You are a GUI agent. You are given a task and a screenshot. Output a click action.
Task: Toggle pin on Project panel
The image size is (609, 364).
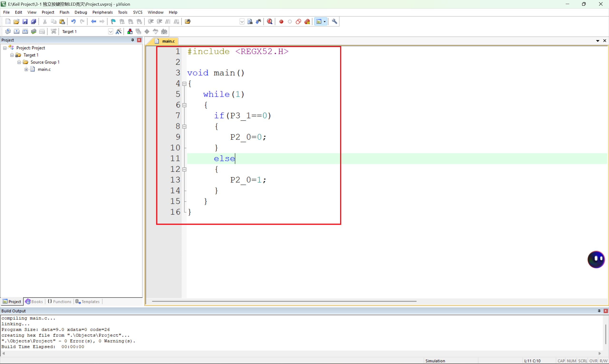(133, 40)
